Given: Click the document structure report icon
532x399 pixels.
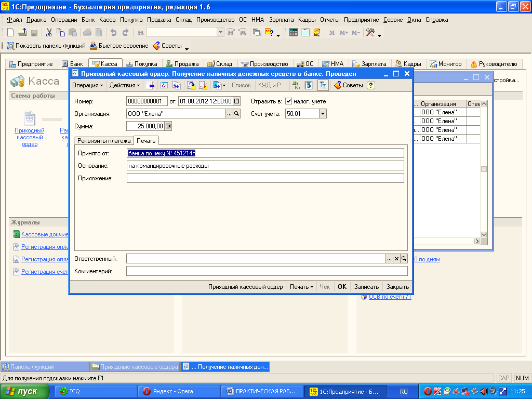Looking at the screenshot, I should pyautogui.click(x=309, y=85).
